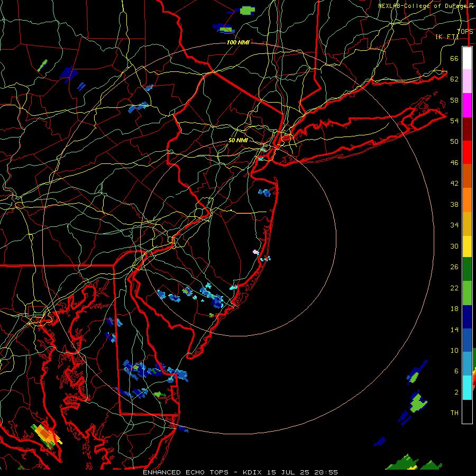Click the legend value '66'
Screen dimensions: 476x476
pos(454,58)
